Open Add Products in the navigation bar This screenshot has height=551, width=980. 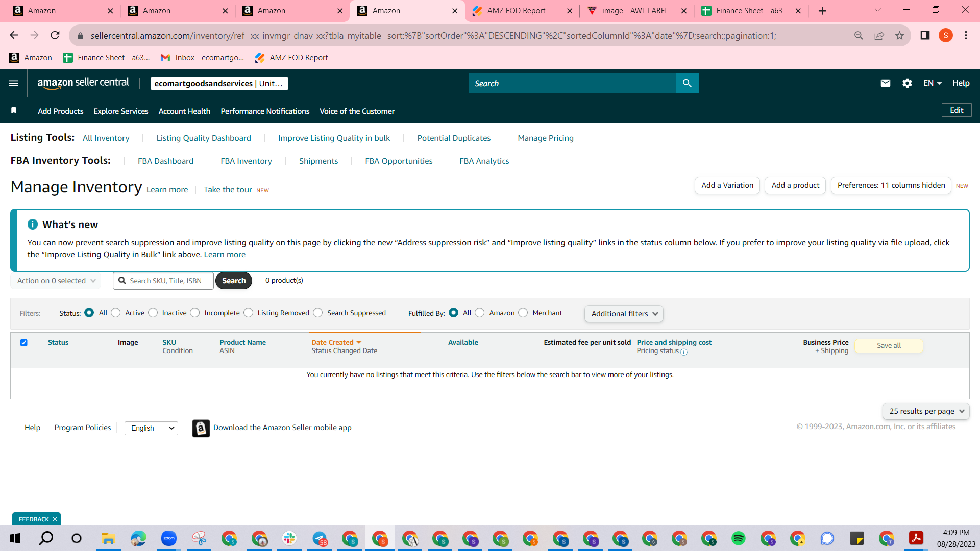[x=61, y=111]
